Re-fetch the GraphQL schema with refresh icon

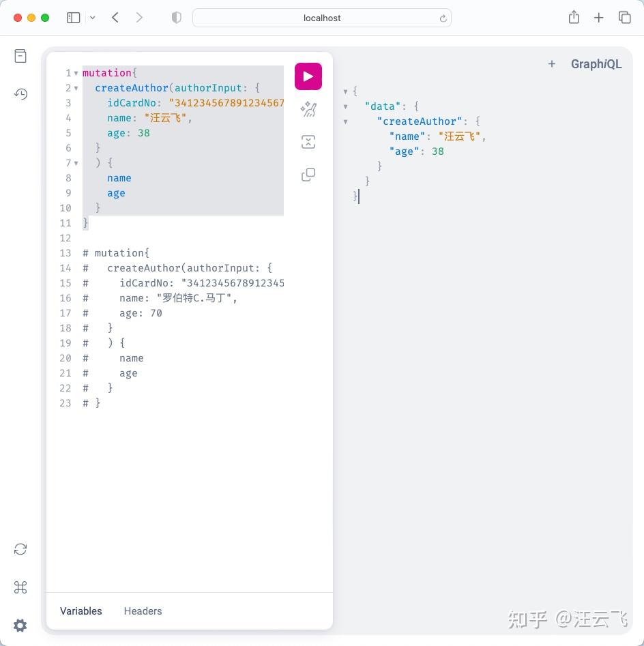[20, 549]
